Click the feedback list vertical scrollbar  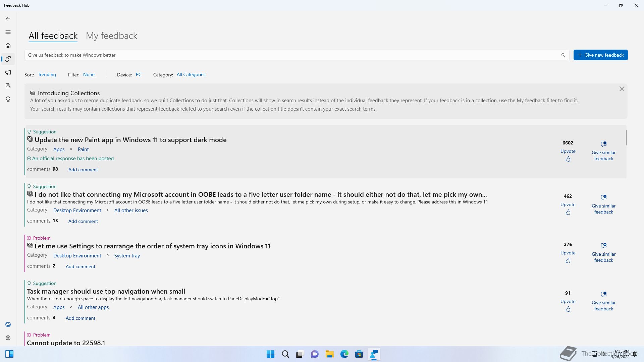click(x=626, y=138)
